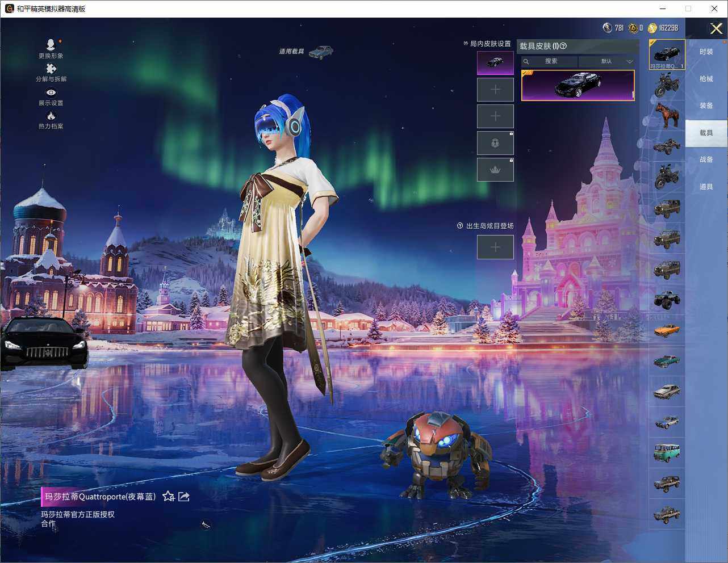Screen dimensions: 728x563
Task: Select the blue and white hatchback
Action: [667, 422]
